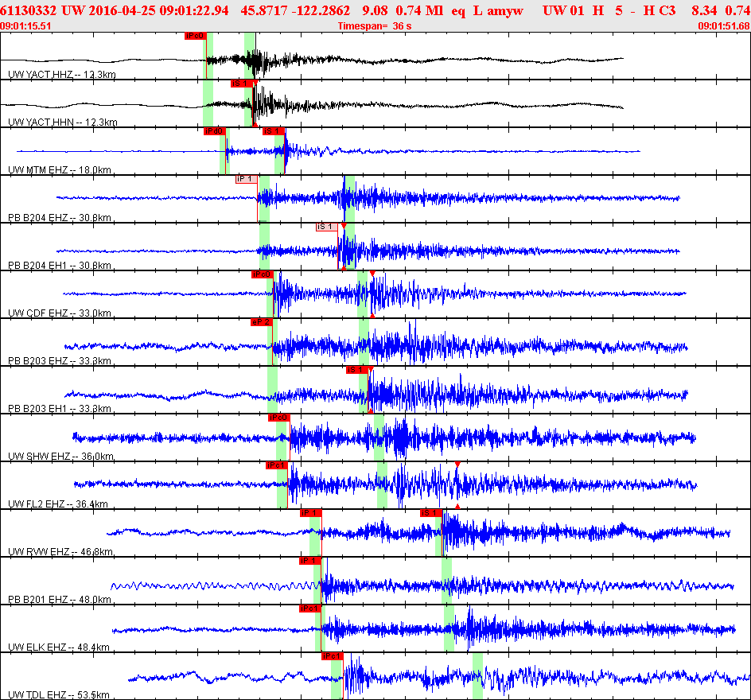Select station label UW TDL EHZ -- 53.5km
Image resolution: width=751 pixels, height=700 pixels.
[59, 695]
